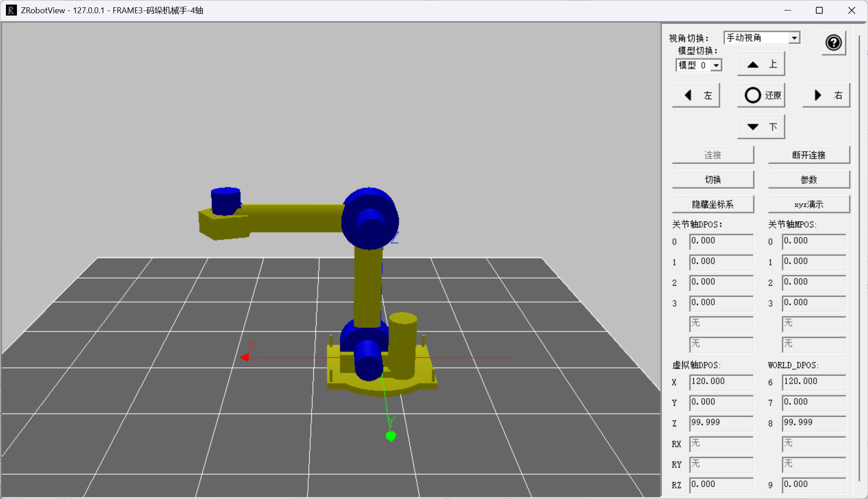Viewport: 868px width, 499px height.
Task: Click the dropdown arrow next to 手动视角
Action: point(794,38)
